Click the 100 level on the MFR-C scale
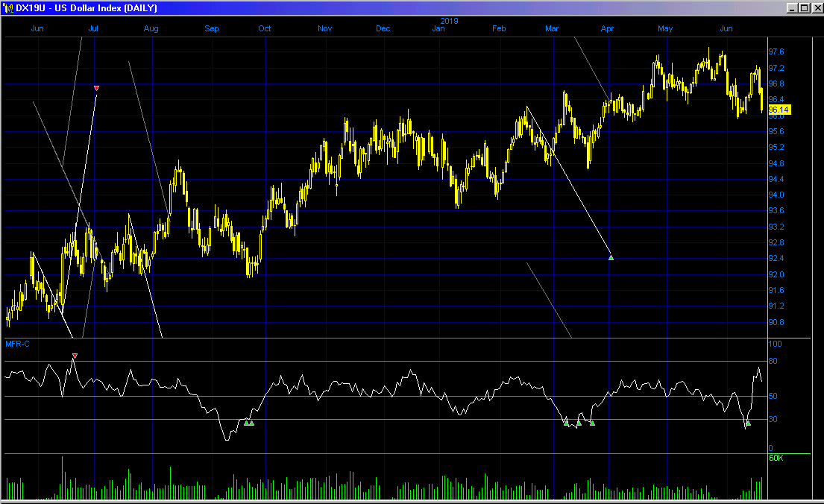824x504 pixels. pyautogui.click(x=775, y=344)
